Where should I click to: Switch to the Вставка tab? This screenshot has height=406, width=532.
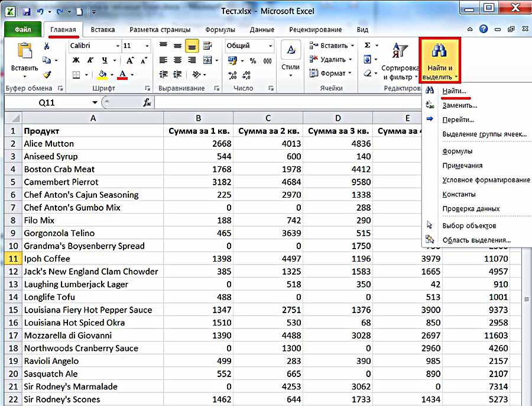102,30
